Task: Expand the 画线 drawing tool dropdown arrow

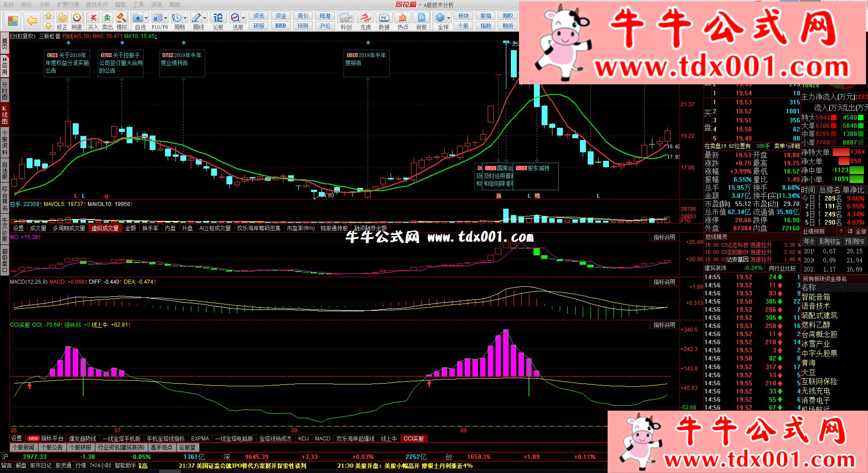Action: 204,18
